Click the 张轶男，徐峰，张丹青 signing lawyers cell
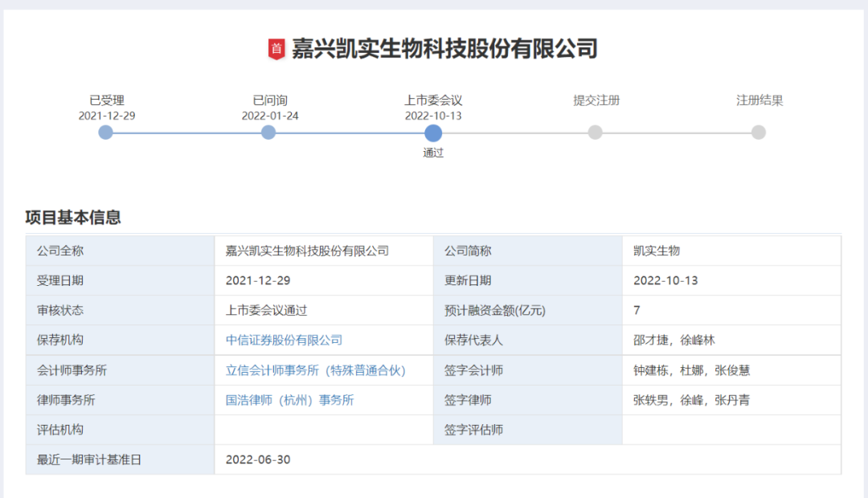 tap(691, 400)
